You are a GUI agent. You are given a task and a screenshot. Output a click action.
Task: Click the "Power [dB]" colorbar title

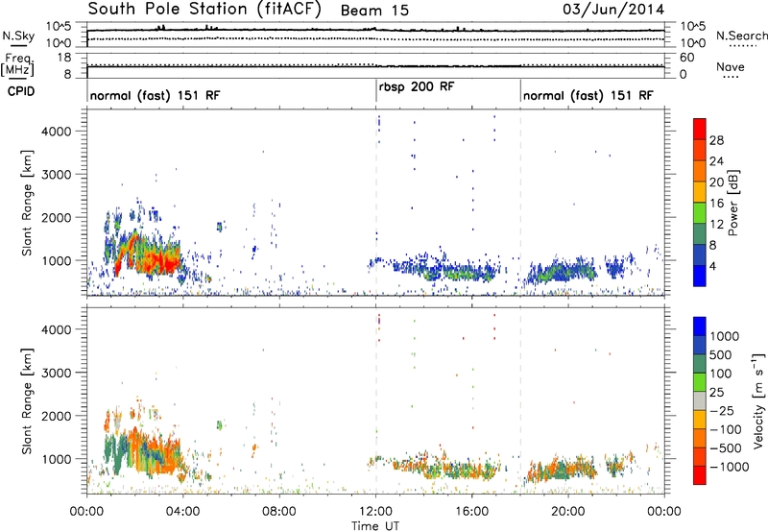pyautogui.click(x=732, y=203)
